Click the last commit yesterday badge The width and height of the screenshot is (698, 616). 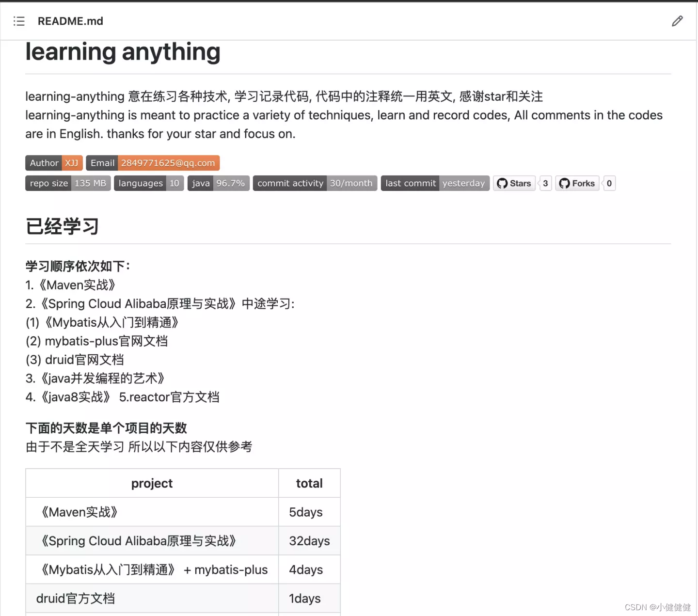point(435,183)
